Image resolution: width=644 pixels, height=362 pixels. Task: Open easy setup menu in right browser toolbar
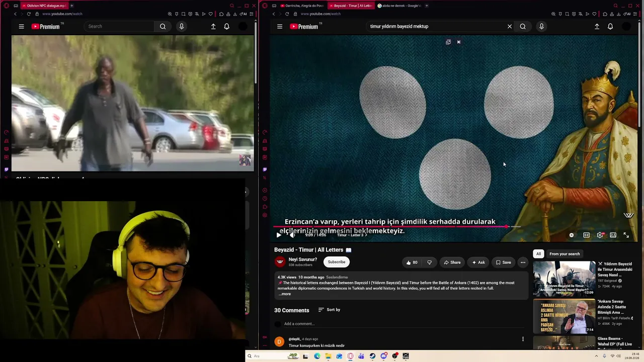coord(635,14)
